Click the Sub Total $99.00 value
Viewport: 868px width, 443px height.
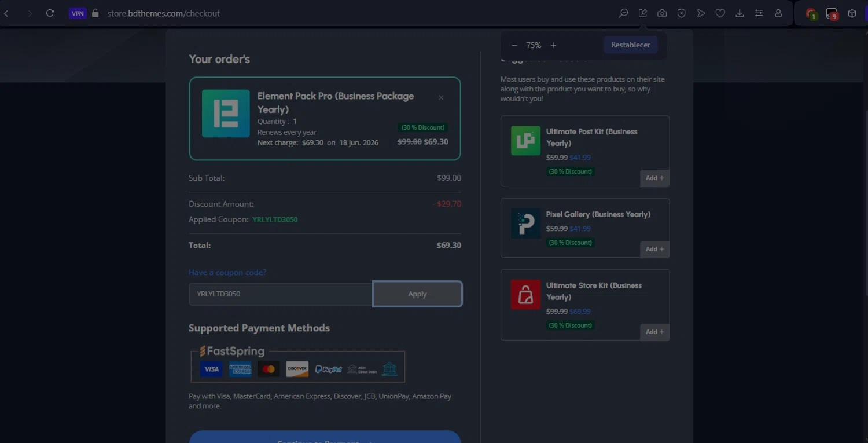coord(449,178)
